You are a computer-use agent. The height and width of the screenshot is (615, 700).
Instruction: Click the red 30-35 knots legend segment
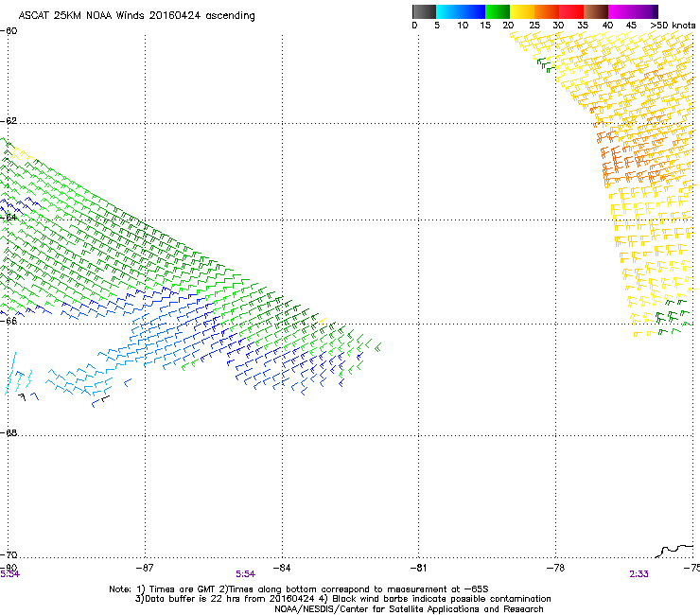[571, 11]
